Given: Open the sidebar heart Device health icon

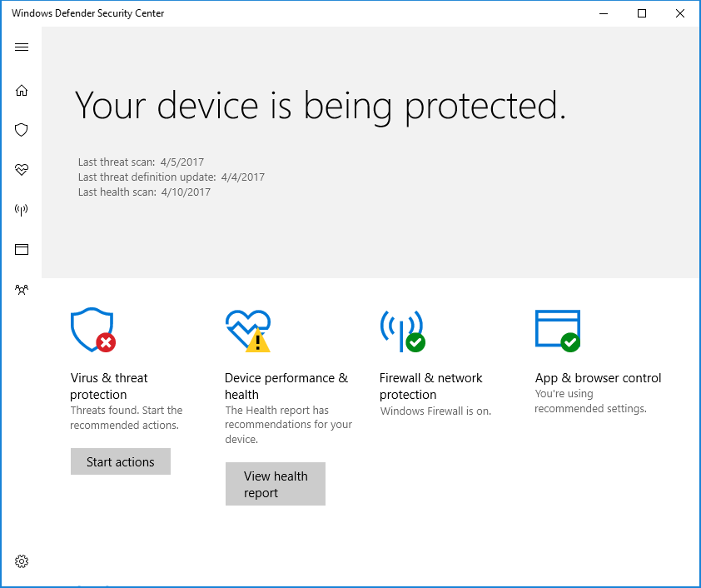Looking at the screenshot, I should (x=22, y=169).
